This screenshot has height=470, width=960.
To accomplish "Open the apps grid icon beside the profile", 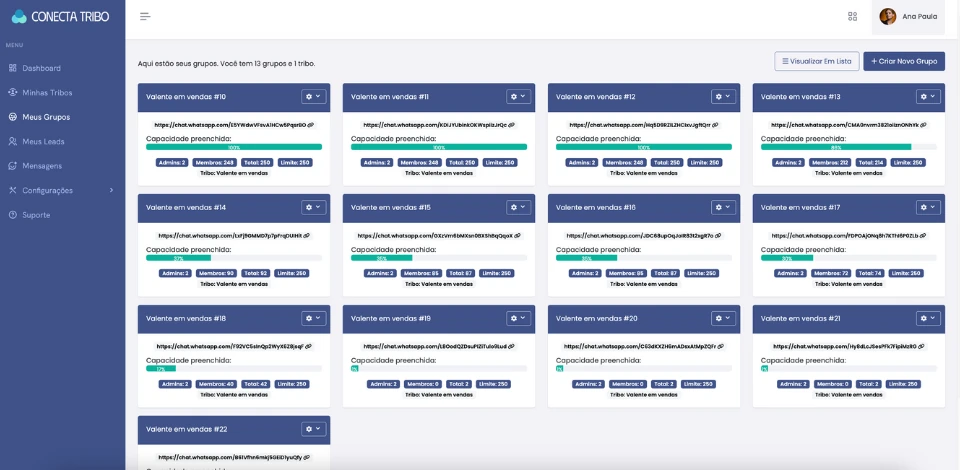I will pyautogui.click(x=852, y=16).
